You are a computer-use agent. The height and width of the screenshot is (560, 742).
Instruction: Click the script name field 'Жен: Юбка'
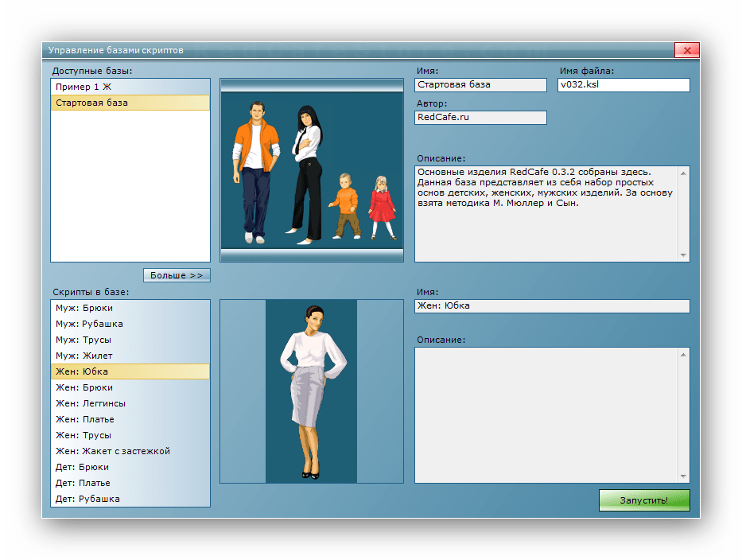pyautogui.click(x=551, y=306)
